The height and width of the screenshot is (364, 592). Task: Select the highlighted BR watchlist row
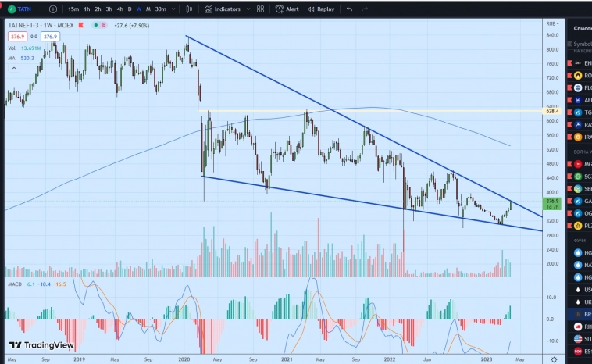(580, 314)
